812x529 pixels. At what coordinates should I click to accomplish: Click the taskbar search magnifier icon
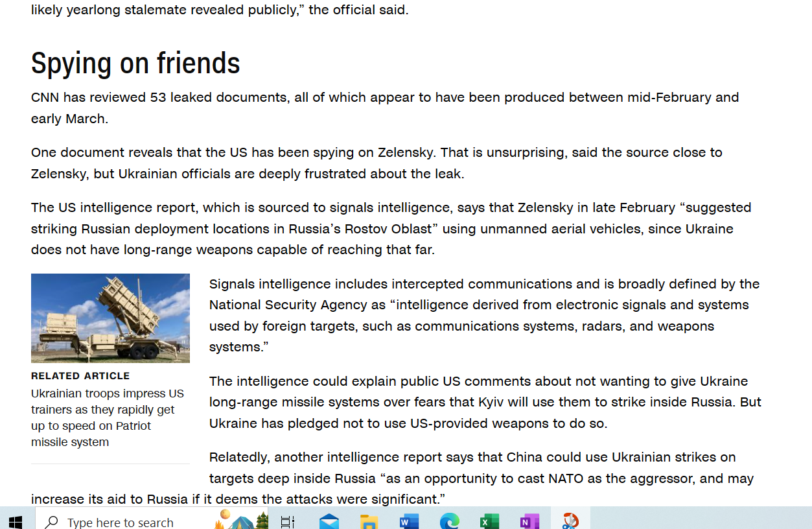tap(51, 522)
